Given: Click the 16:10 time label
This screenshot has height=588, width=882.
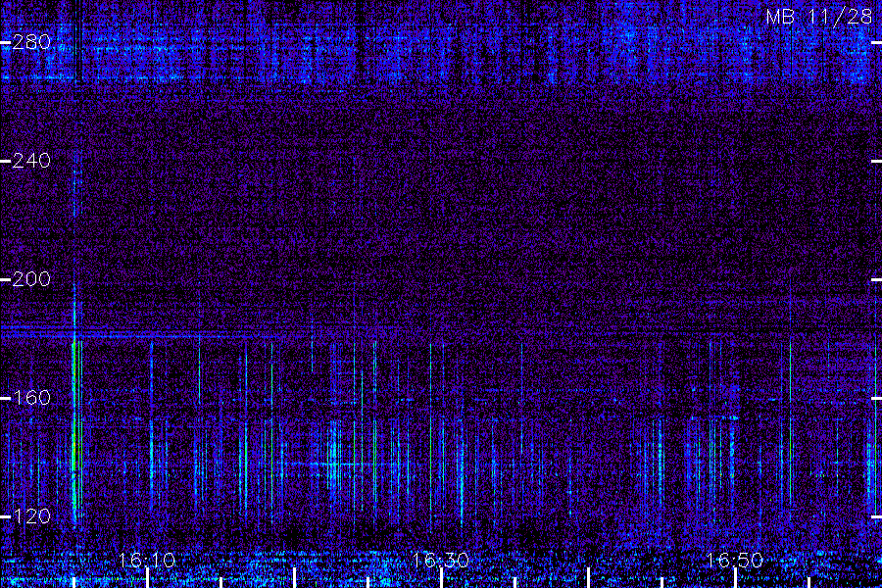Looking at the screenshot, I should 147,560.
